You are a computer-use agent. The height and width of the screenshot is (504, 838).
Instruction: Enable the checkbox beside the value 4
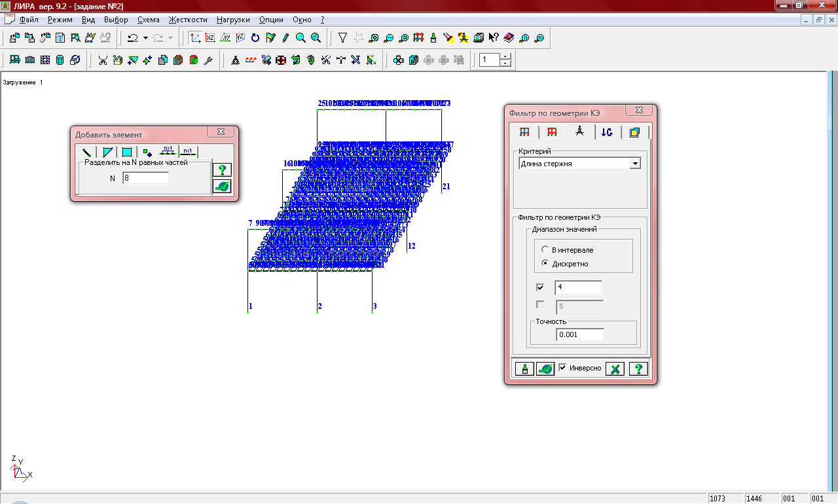(x=540, y=287)
